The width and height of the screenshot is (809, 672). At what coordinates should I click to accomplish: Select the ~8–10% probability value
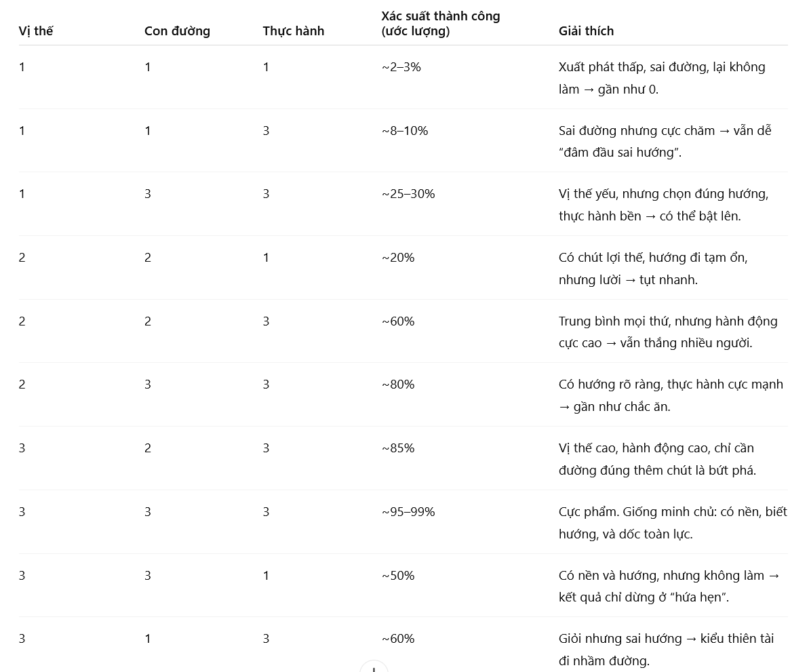(x=404, y=131)
